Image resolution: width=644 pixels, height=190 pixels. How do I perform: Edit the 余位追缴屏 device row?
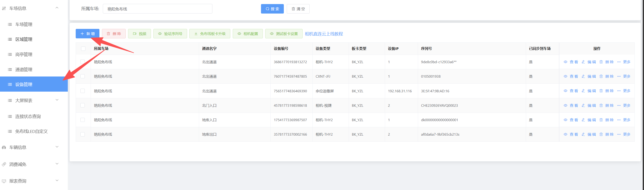[589, 91]
